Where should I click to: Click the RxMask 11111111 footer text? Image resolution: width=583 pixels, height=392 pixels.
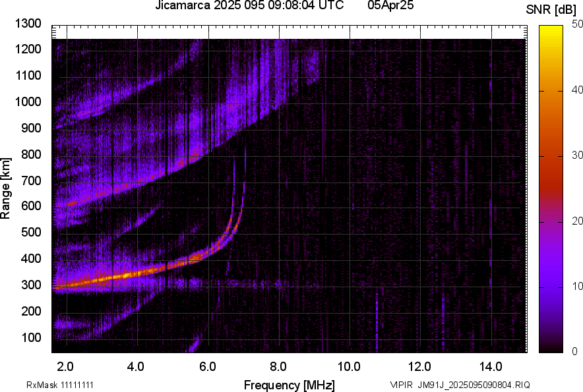tap(60, 385)
